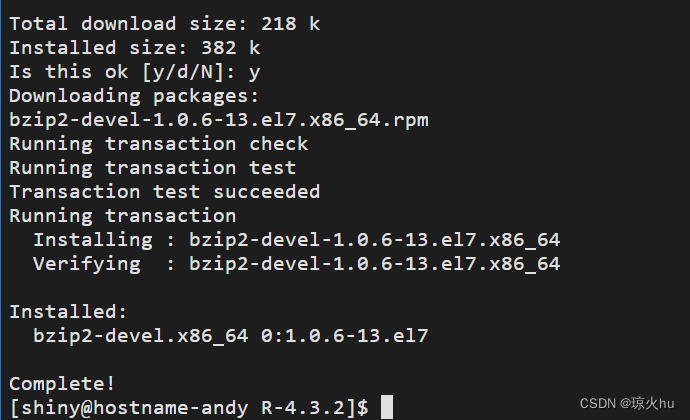
Task: Click the "Verifying" label in the output
Action: click(x=86, y=264)
